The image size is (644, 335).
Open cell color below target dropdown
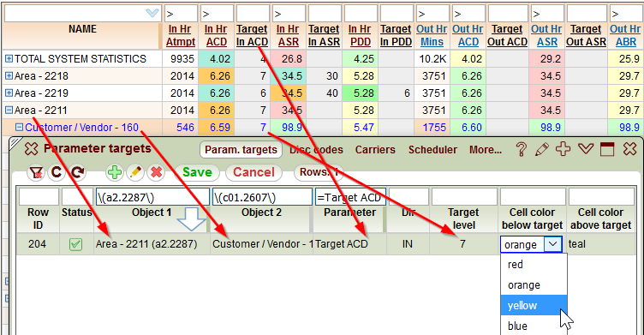(x=553, y=244)
